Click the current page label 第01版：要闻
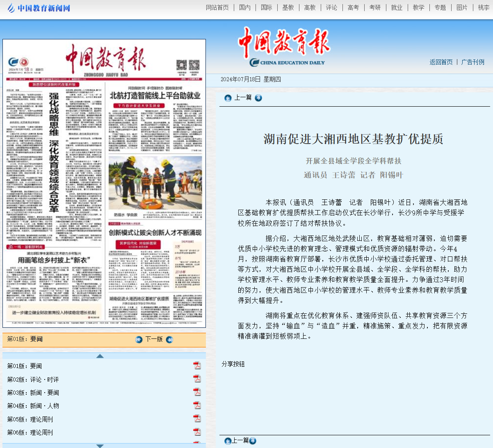The width and height of the screenshot is (493, 448). tap(25, 339)
